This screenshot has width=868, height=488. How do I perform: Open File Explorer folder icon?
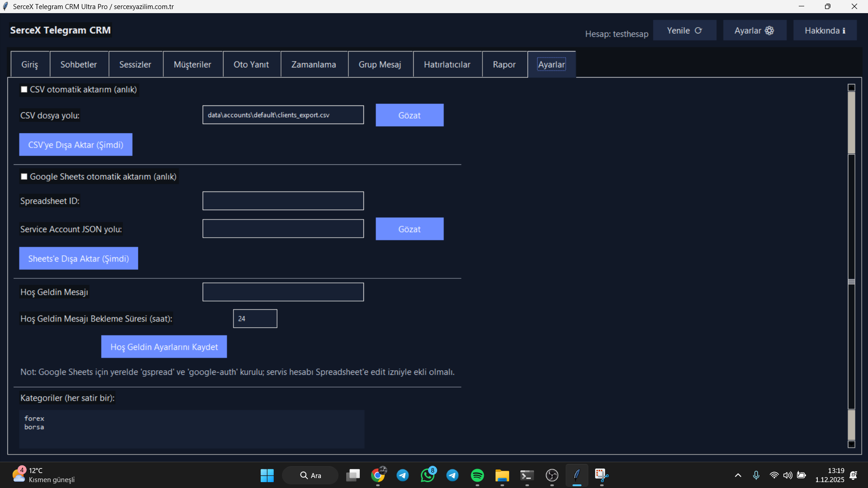coord(502,475)
